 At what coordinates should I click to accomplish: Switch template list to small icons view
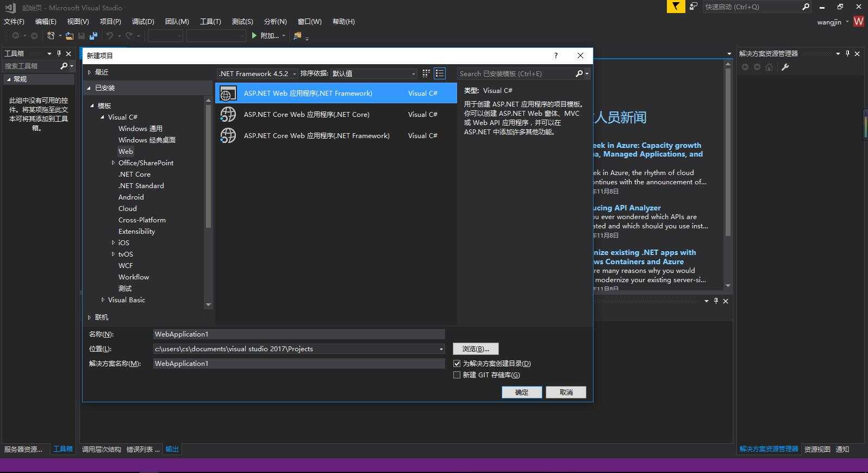click(x=426, y=73)
